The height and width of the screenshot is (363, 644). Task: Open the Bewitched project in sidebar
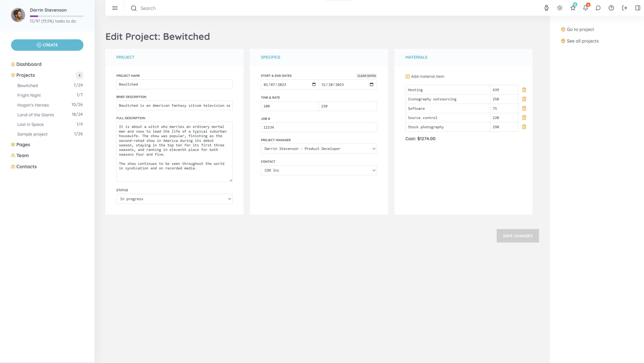27,85
